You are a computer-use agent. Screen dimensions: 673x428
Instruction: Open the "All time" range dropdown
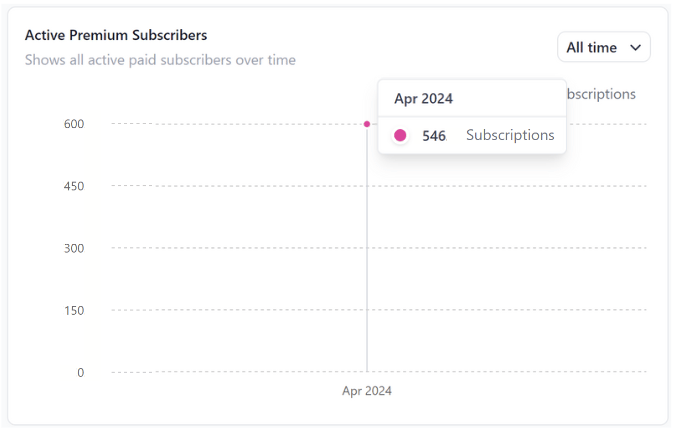pos(603,47)
